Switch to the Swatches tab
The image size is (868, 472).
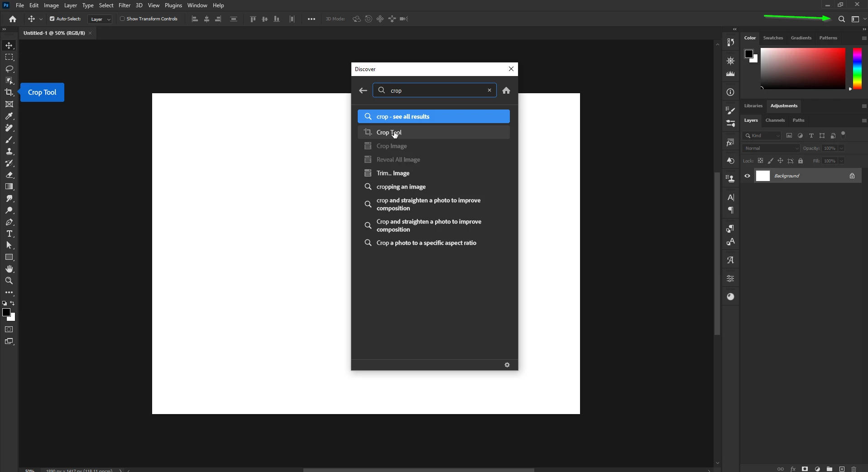(773, 38)
